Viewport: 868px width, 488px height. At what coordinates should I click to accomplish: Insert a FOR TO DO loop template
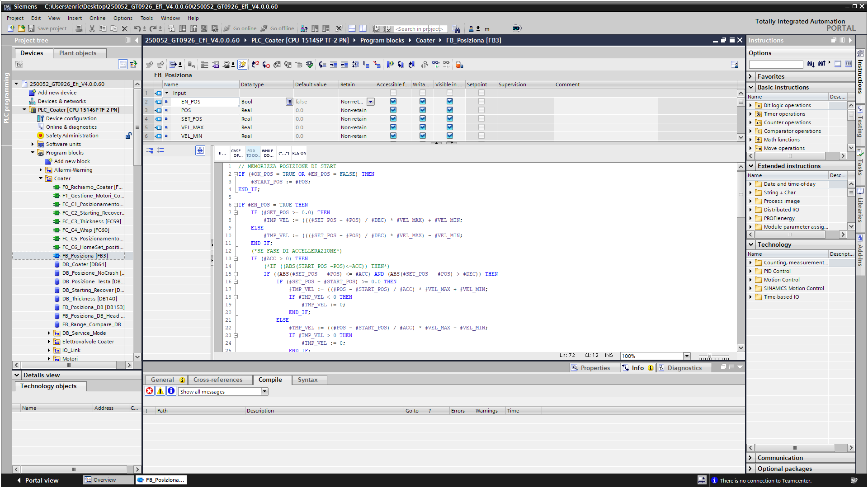[x=253, y=153]
